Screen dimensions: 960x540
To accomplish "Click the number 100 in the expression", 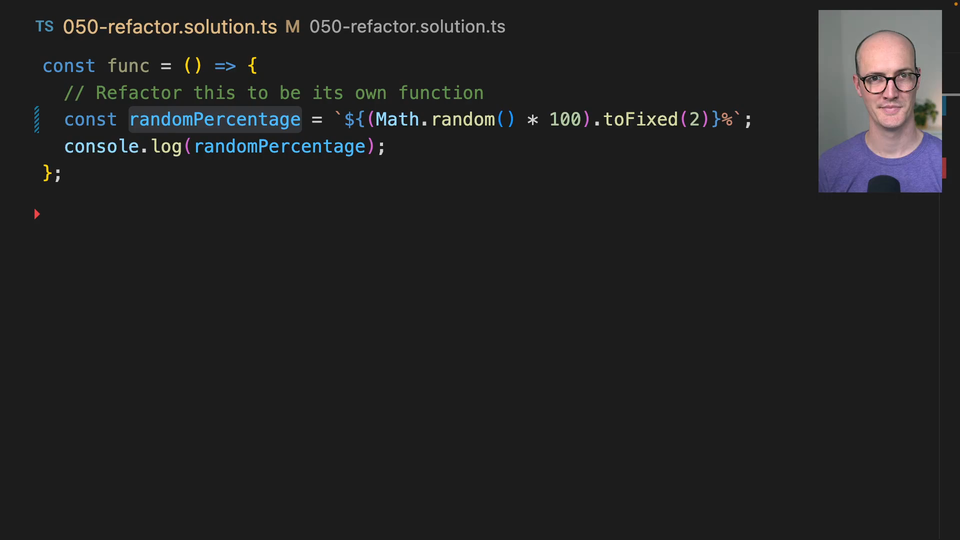I will coord(565,119).
